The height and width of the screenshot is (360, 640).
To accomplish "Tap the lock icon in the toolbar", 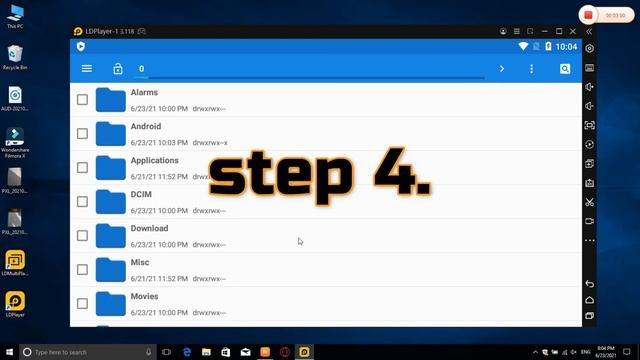I will [x=118, y=69].
